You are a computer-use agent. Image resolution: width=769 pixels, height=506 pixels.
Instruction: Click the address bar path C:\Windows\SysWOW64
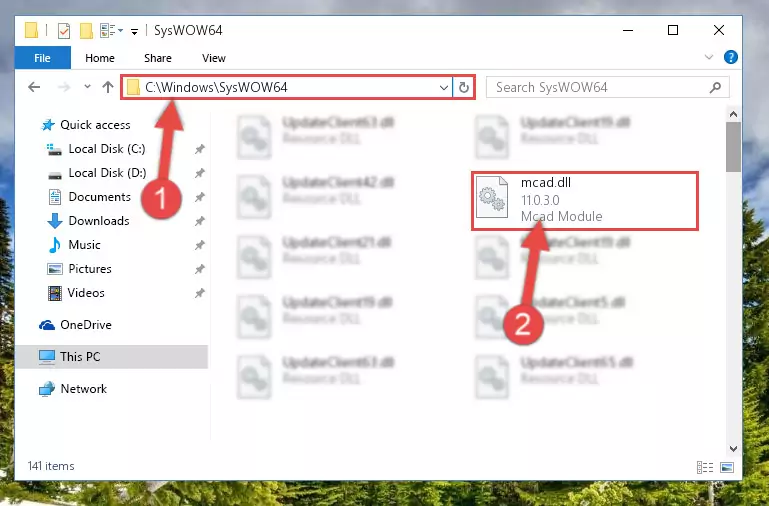[216, 87]
